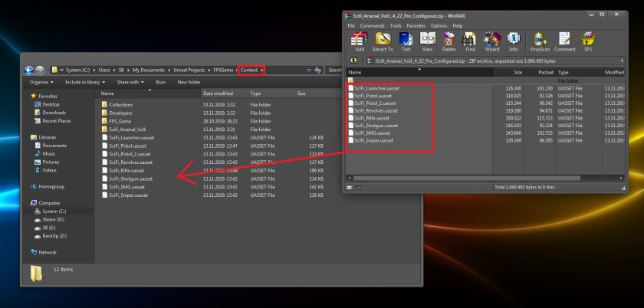
Task: Click the Find binoculars icon
Action: pos(470,41)
